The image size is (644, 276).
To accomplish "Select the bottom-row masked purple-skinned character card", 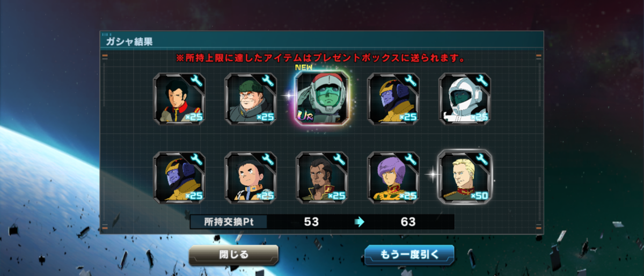I will (179, 177).
